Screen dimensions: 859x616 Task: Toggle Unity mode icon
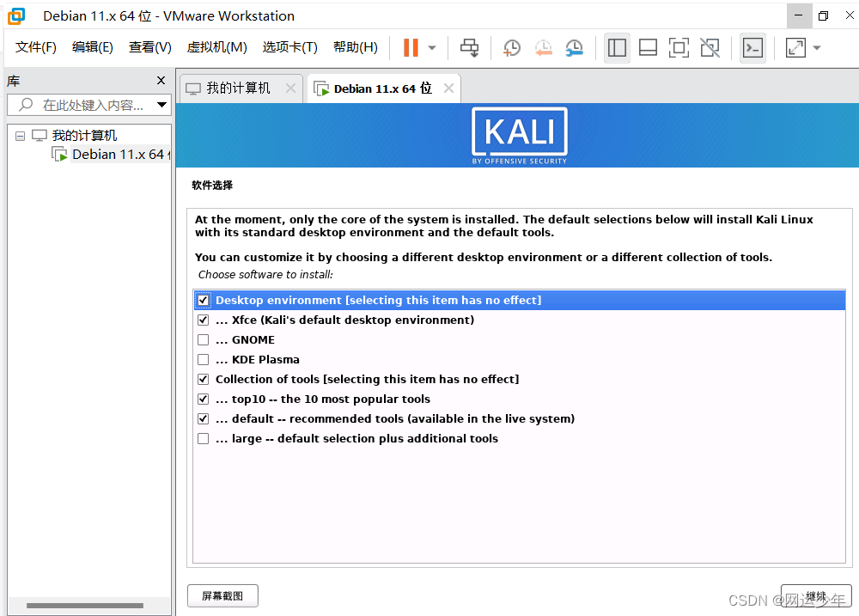(x=710, y=47)
